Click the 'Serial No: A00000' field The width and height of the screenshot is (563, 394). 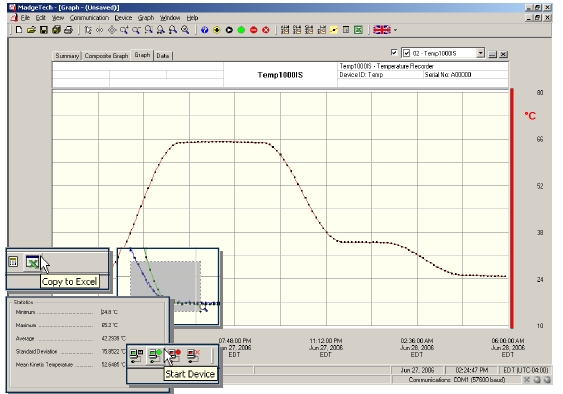tap(448, 74)
